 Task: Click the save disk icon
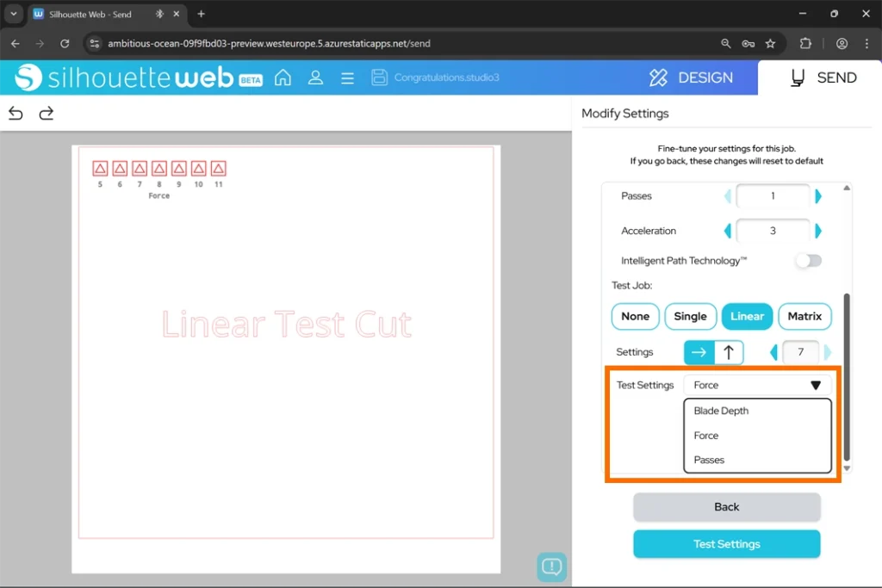pyautogui.click(x=379, y=77)
